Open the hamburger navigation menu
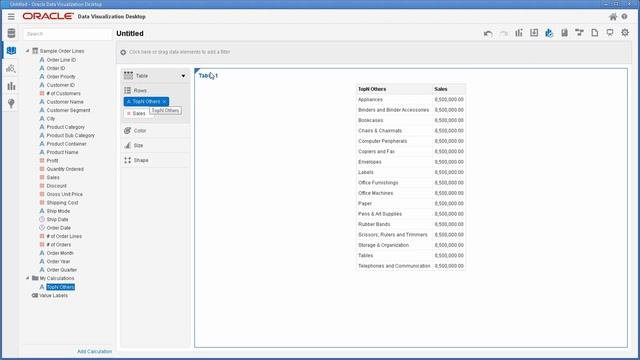This screenshot has height=360, width=640. [x=11, y=17]
